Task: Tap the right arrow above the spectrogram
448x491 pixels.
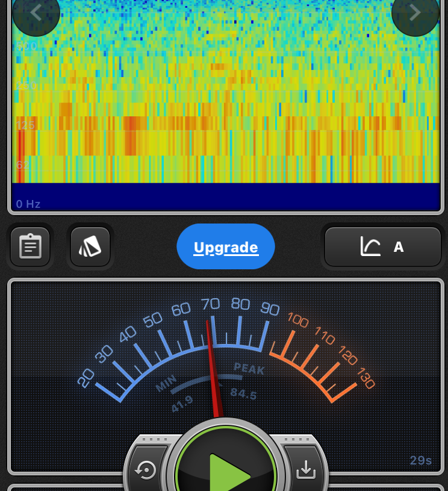Action: point(415,13)
